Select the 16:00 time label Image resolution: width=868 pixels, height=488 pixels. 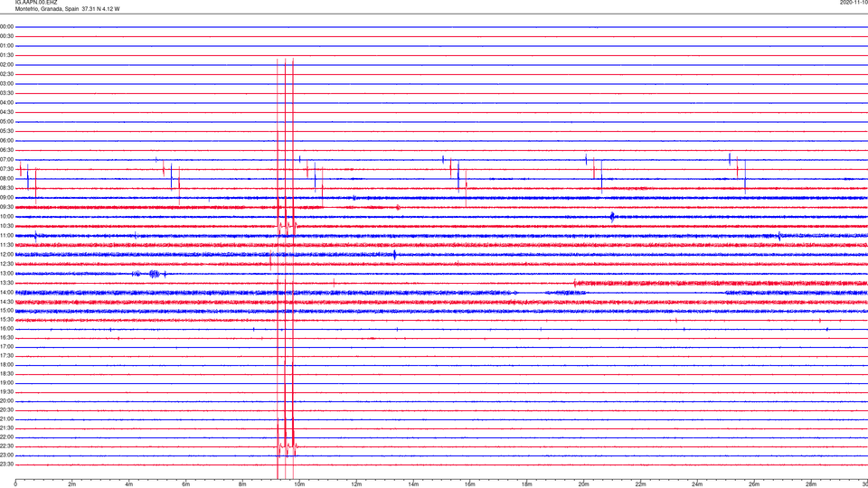7,329
